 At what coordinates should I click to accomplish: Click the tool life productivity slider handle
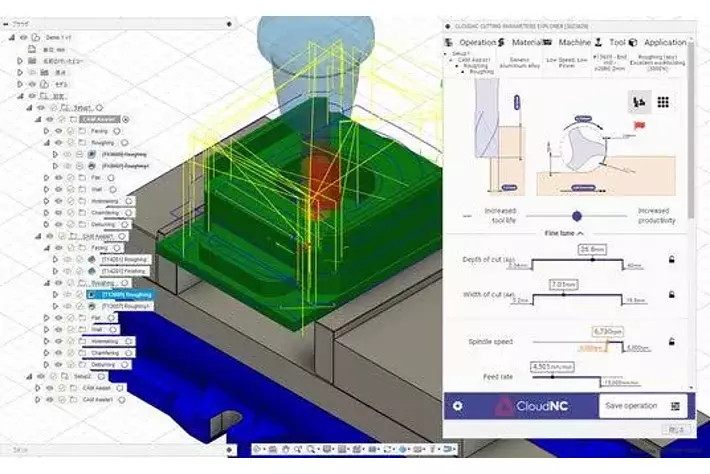[577, 215]
